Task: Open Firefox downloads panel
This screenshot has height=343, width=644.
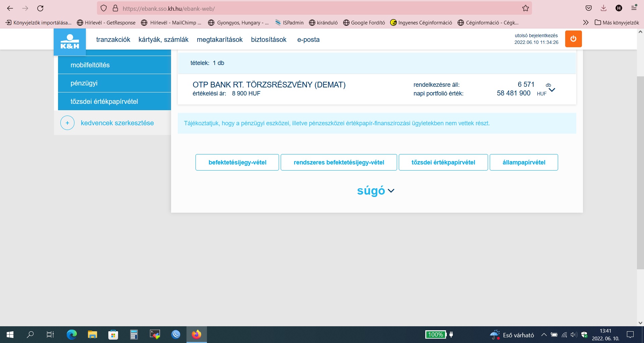Action: click(603, 8)
